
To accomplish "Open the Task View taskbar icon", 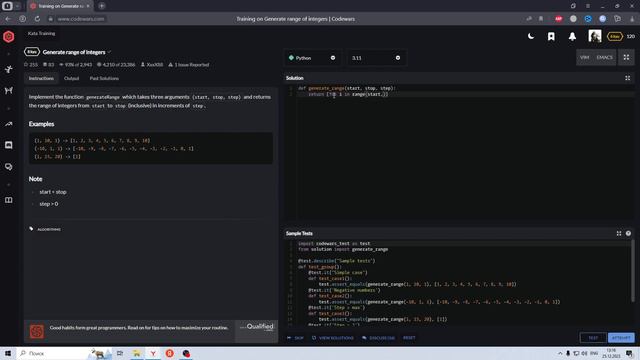I will pos(120,353).
